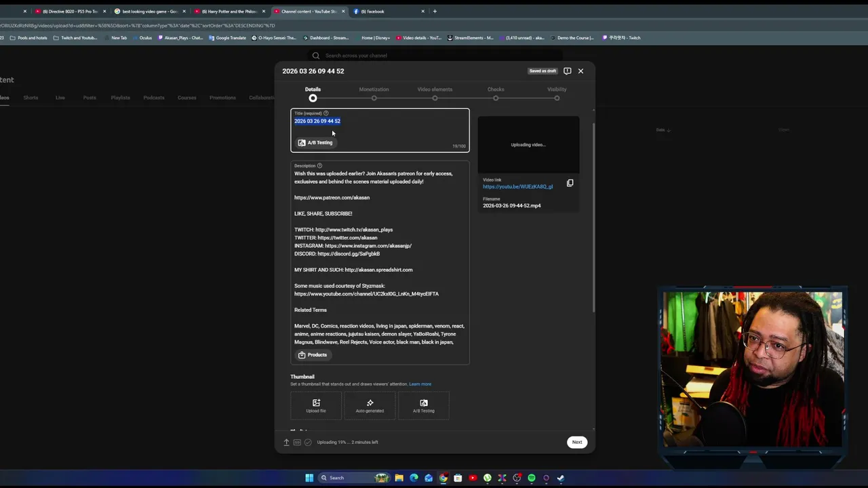This screenshot has height=488, width=868.
Task: Switch to Directive 8020 browser tab
Action: [71, 12]
